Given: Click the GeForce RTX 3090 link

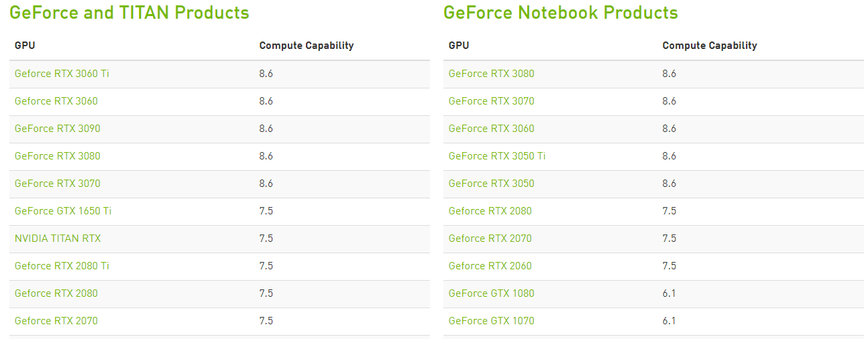Looking at the screenshot, I should 58,129.
